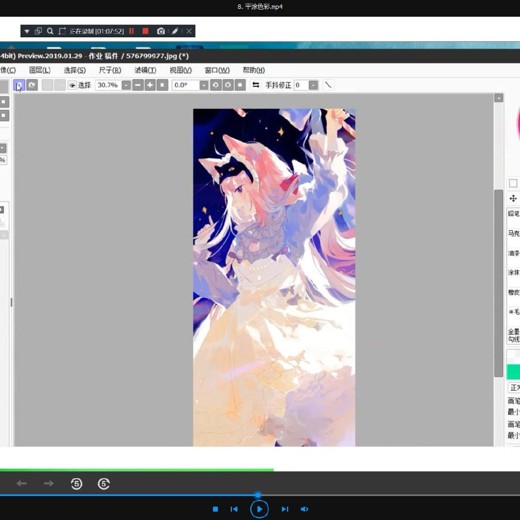Play the video
Viewport: 520px width, 520px height.
259,509
